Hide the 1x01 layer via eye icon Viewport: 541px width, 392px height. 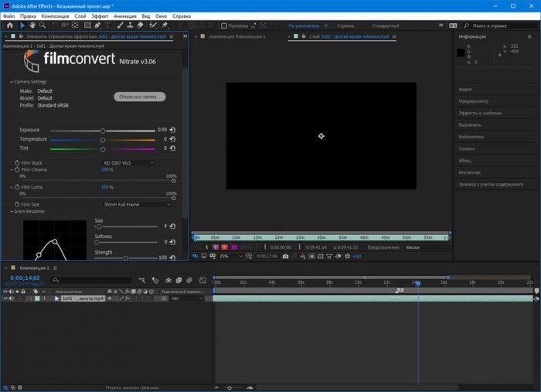point(5,298)
